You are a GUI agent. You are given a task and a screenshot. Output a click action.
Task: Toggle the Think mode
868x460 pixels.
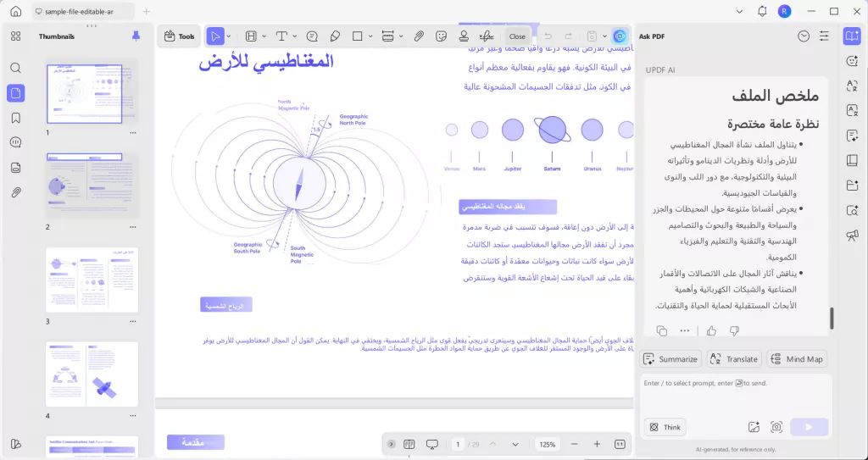[x=665, y=427]
